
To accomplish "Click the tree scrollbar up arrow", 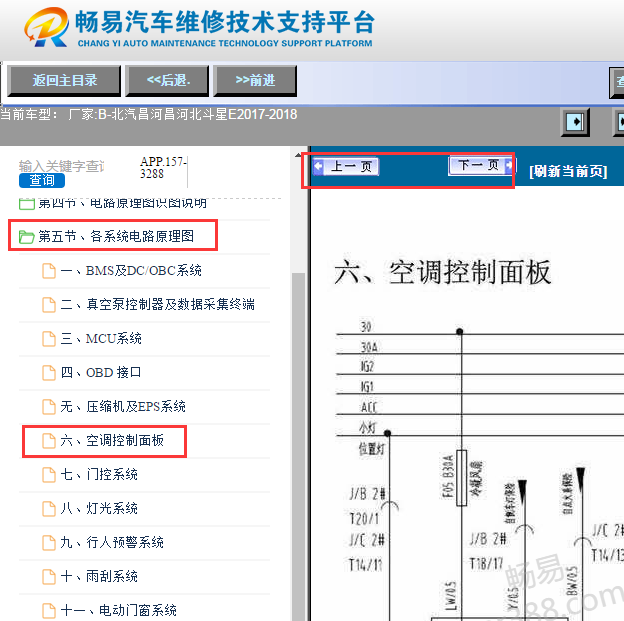I will point(298,155).
